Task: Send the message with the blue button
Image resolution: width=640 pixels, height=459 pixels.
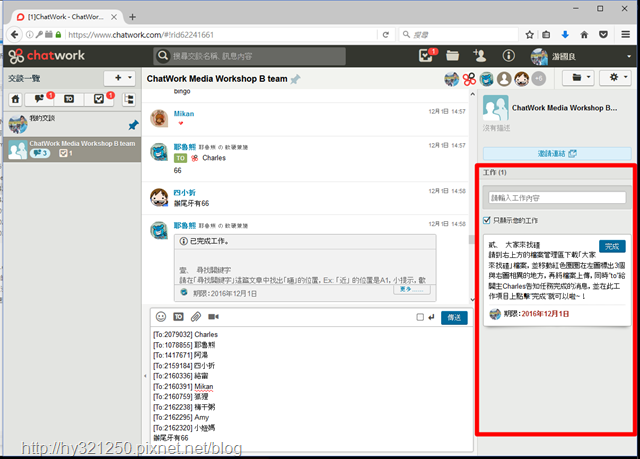Action: pos(454,317)
